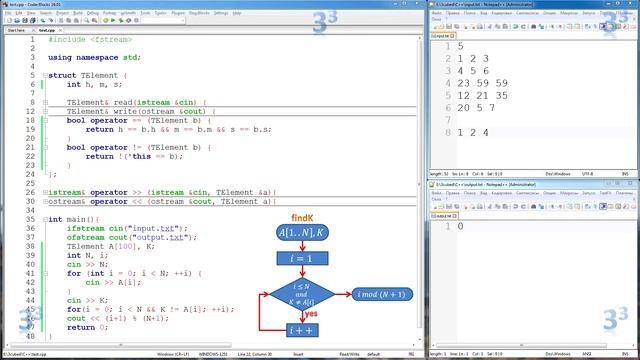640x360 pixels.
Task: Expand folded write function at line 12
Action: pos(45,111)
